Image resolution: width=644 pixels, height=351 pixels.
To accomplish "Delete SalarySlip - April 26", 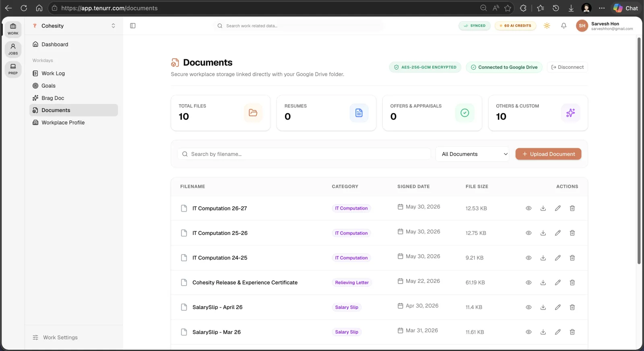I will click(x=572, y=307).
